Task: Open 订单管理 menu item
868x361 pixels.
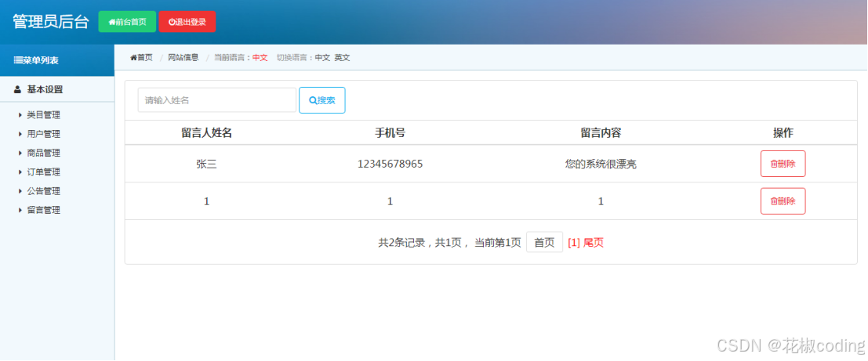Action: tap(43, 172)
